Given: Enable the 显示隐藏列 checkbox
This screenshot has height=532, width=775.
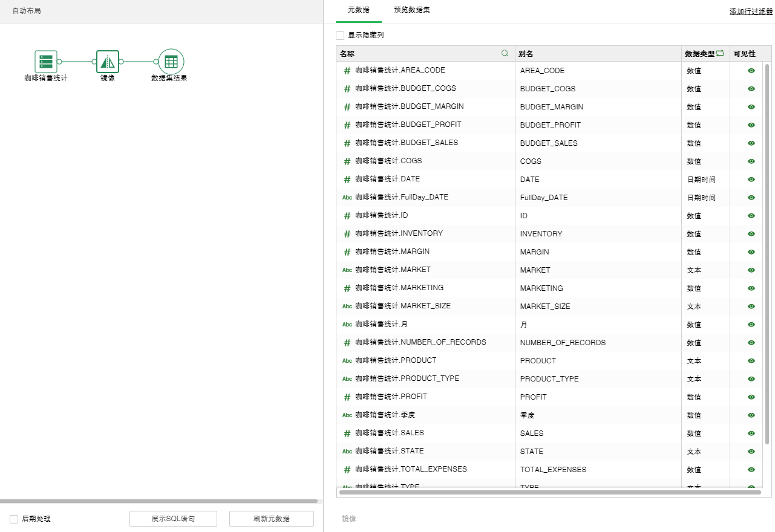Looking at the screenshot, I should coord(340,36).
